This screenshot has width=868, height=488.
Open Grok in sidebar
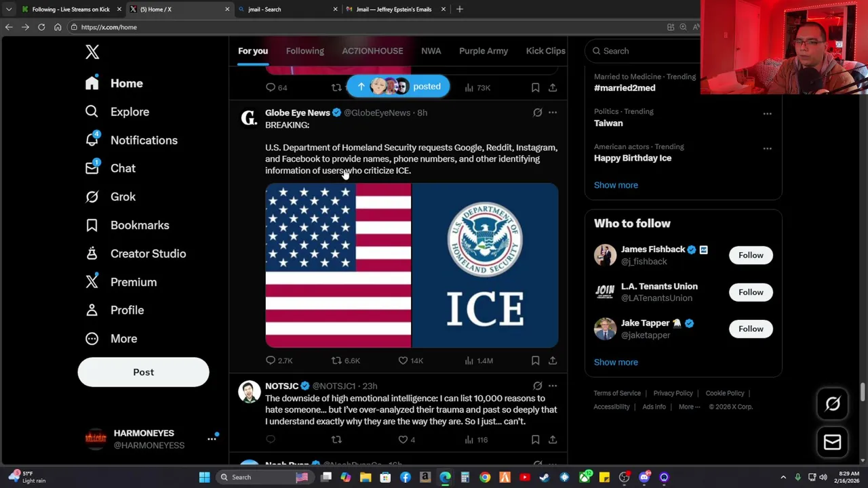111,197
